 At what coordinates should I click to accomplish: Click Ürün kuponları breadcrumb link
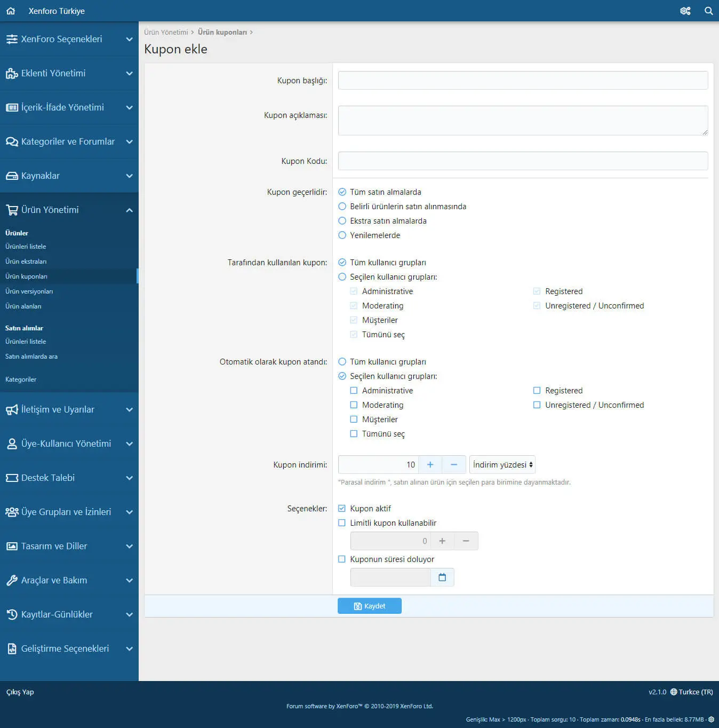222,32
